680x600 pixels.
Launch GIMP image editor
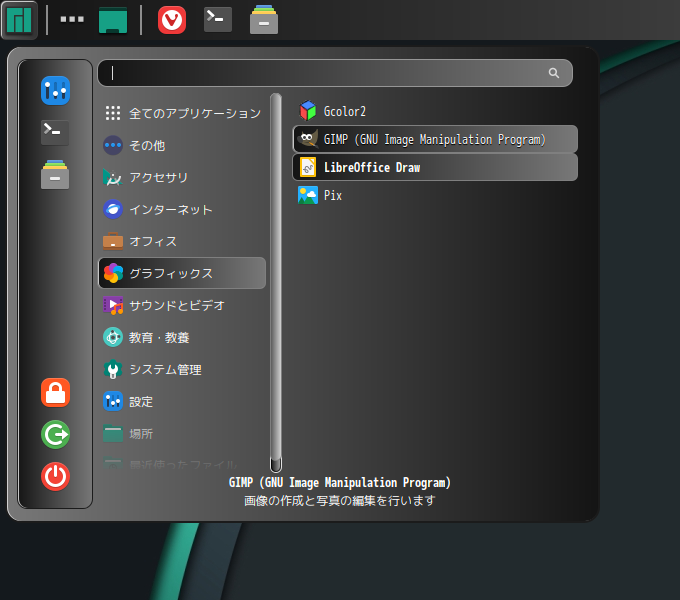[435, 139]
